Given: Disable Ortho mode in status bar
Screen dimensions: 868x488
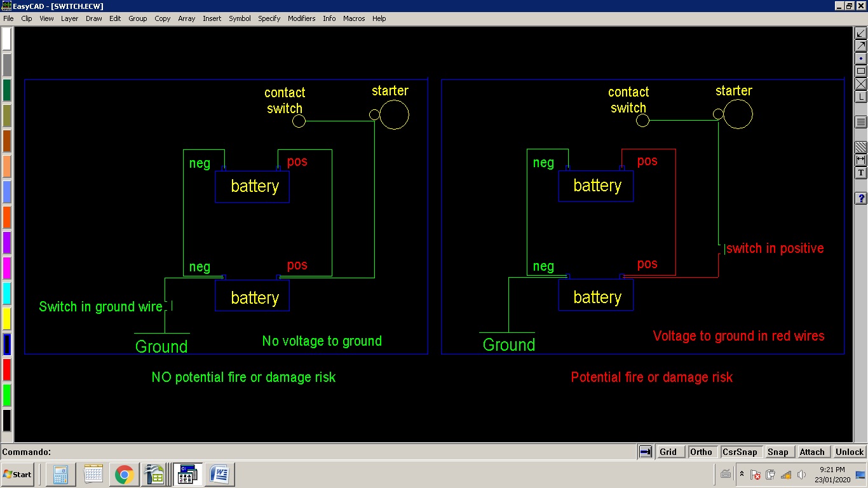Looking at the screenshot, I should (x=701, y=452).
